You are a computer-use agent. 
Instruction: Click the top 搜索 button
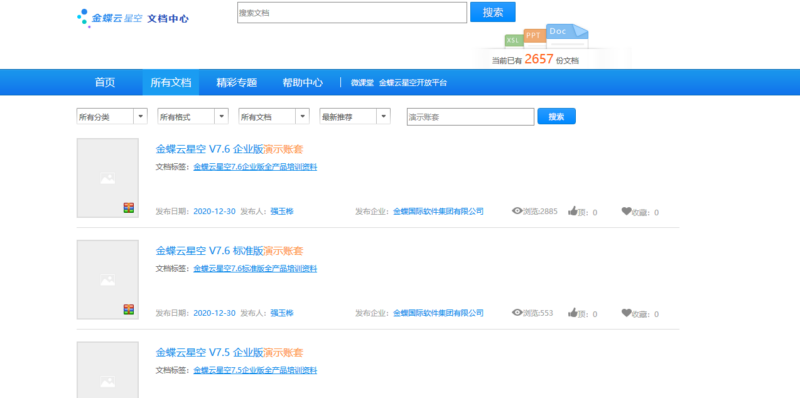pyautogui.click(x=493, y=12)
